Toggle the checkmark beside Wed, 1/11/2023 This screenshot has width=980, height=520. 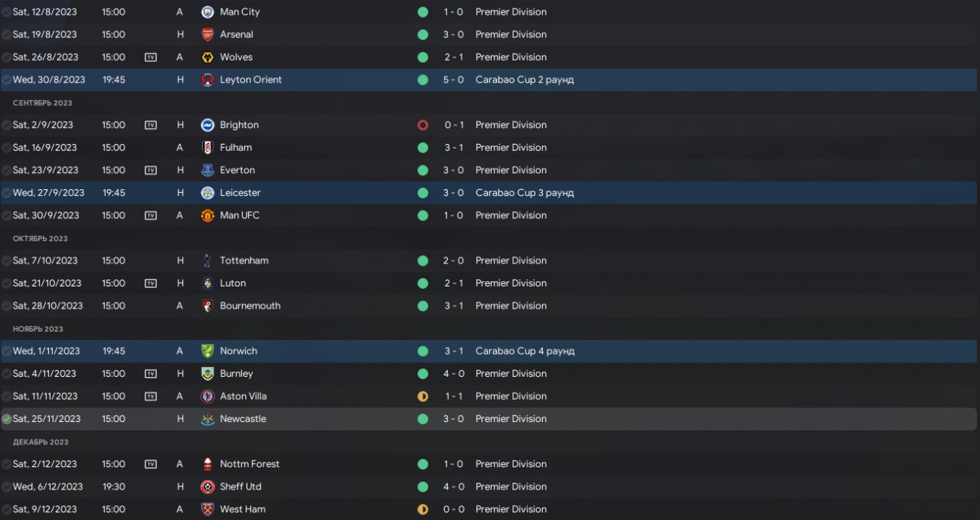coord(7,351)
